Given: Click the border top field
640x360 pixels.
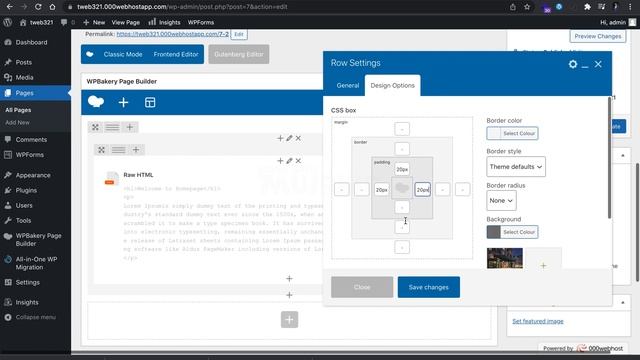Looking at the screenshot, I should point(402,149).
